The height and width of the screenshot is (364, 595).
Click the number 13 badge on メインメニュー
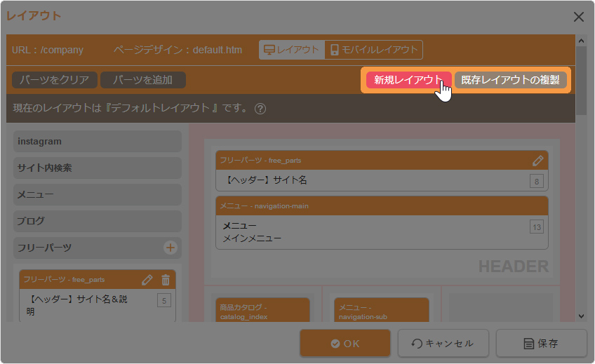(537, 227)
